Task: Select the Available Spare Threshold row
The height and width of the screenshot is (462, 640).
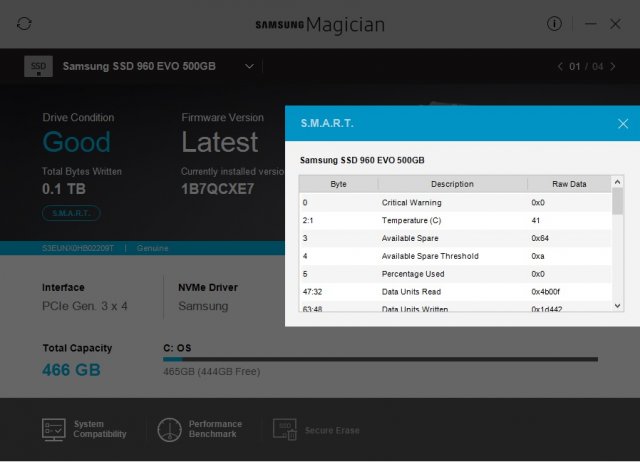Action: [456, 256]
